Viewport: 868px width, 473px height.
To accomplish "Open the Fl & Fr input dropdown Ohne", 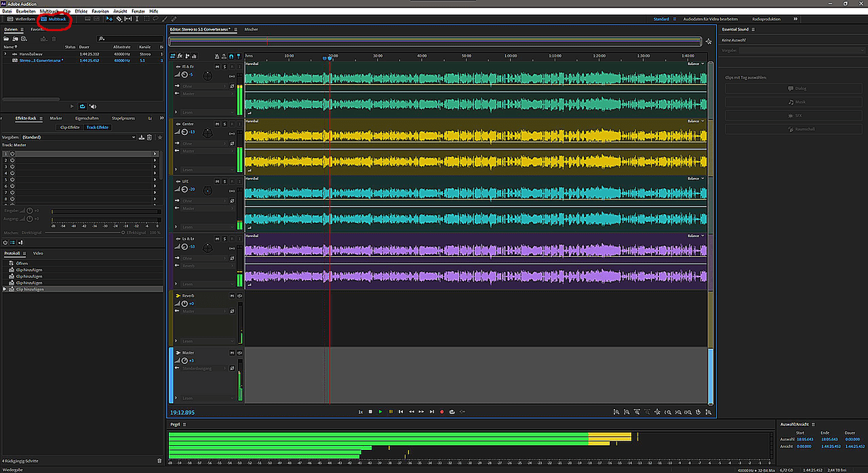I will (x=203, y=86).
